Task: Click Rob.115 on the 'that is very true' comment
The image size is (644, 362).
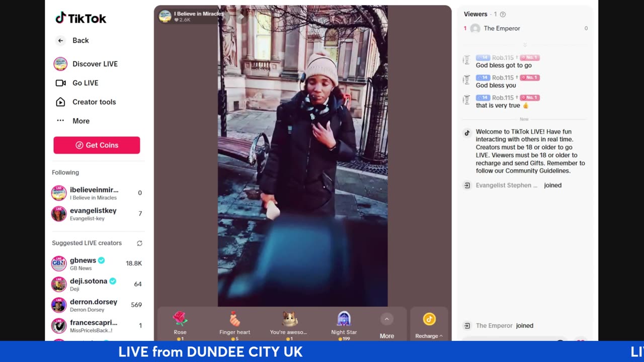Action: click(x=503, y=98)
